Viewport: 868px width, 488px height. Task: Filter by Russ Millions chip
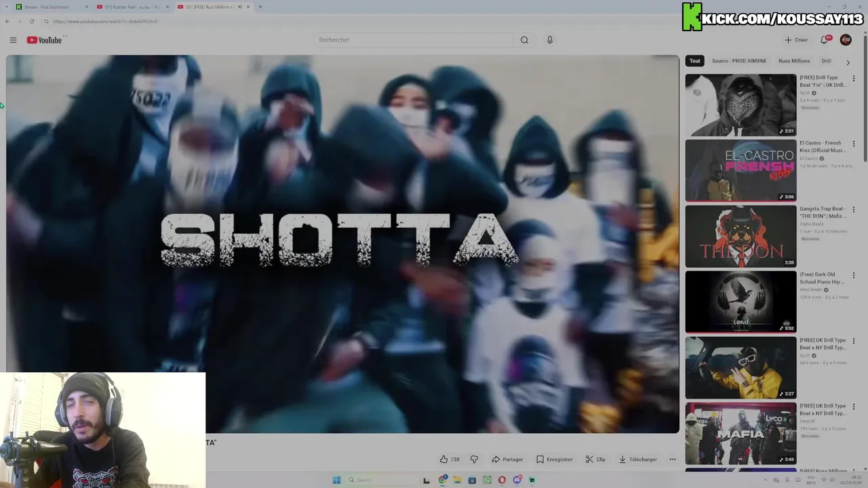pos(794,61)
